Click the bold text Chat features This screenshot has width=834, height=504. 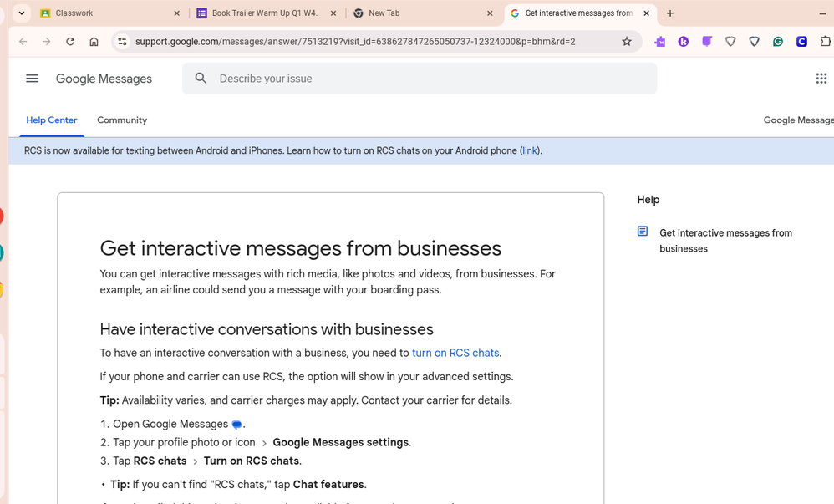[328, 484]
